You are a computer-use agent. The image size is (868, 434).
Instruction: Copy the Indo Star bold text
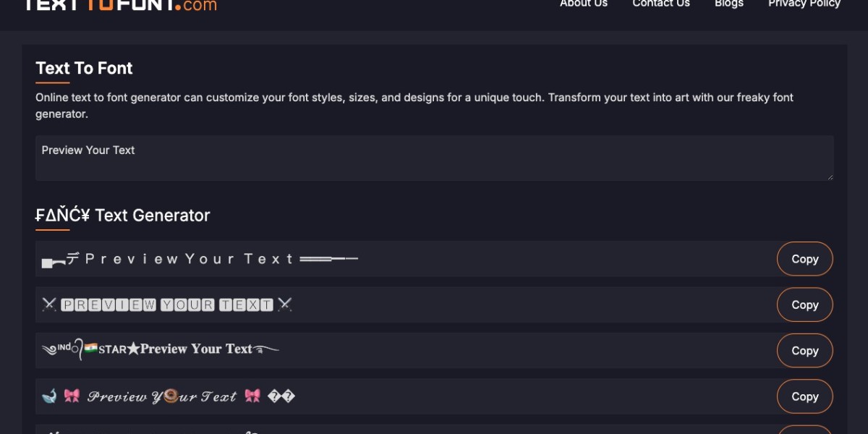pos(804,351)
